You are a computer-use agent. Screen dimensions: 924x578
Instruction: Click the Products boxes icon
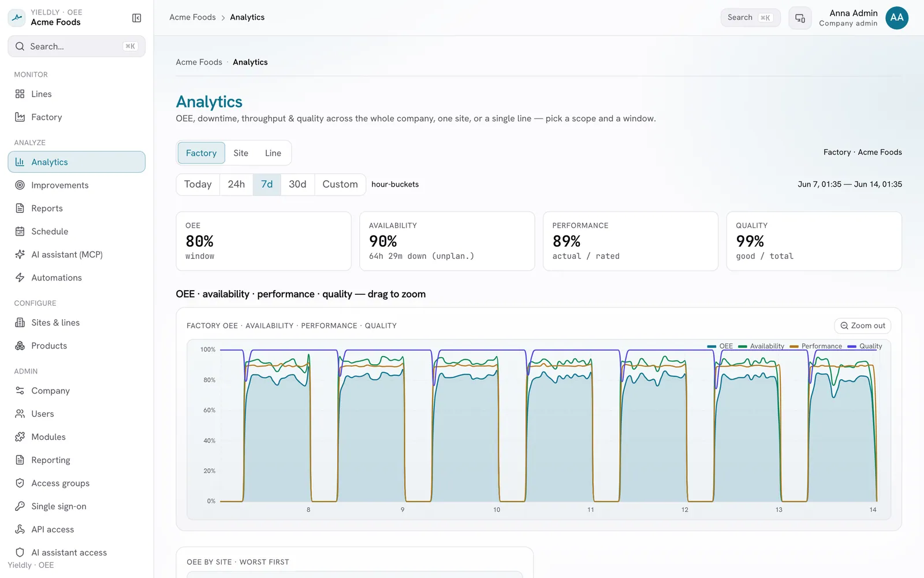pyautogui.click(x=20, y=346)
